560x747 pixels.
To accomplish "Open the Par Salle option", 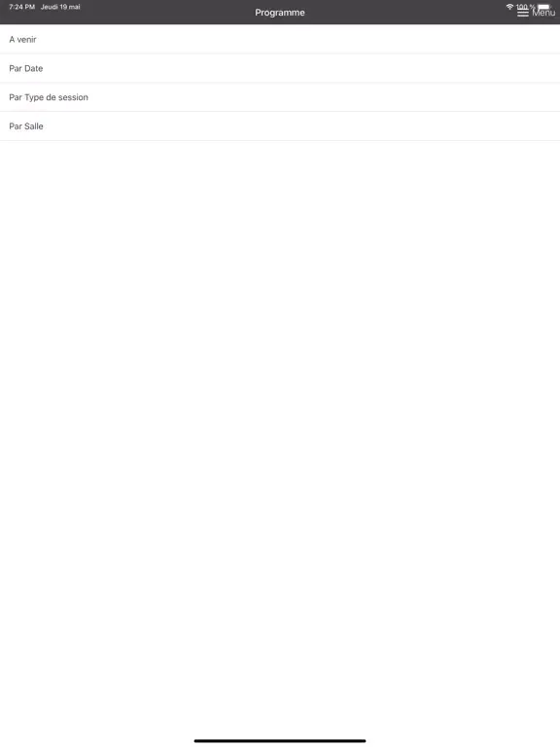I will pyautogui.click(x=280, y=126).
